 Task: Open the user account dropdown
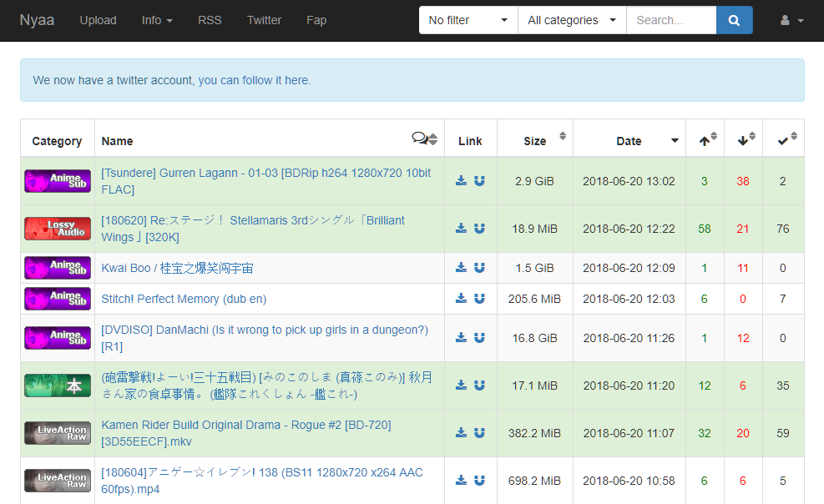(x=791, y=20)
